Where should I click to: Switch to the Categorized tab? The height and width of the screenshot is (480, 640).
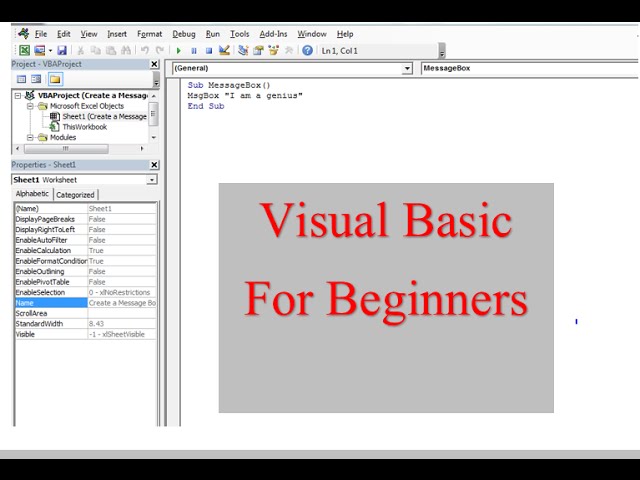[76, 195]
